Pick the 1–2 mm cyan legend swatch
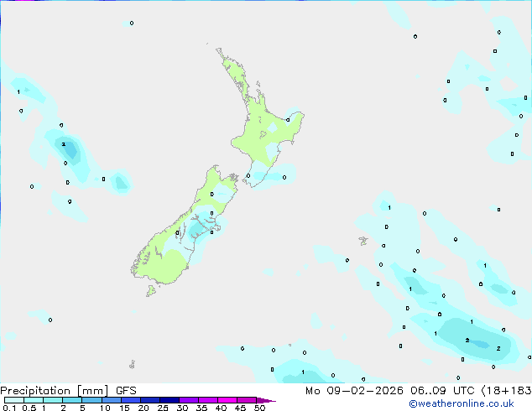The width and height of the screenshot is (532, 411). point(53,400)
